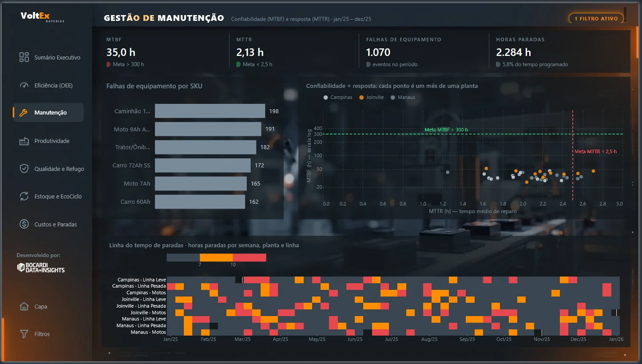This screenshot has height=364, width=642.
Task: Click the Falhas de Equipamento value 1.070
Action: pyautogui.click(x=378, y=52)
